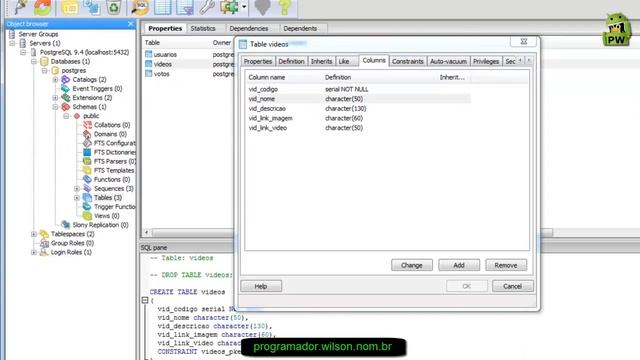The width and height of the screenshot is (640, 360).
Task: Click the Slony Replication icon
Action: (x=65, y=224)
